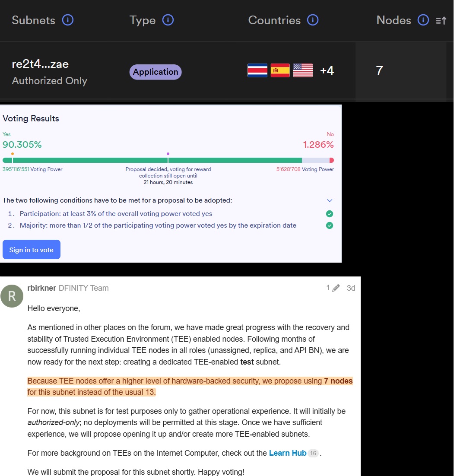The width and height of the screenshot is (457, 476).
Task: Click the Voting Results heading
Action: pos(31,118)
